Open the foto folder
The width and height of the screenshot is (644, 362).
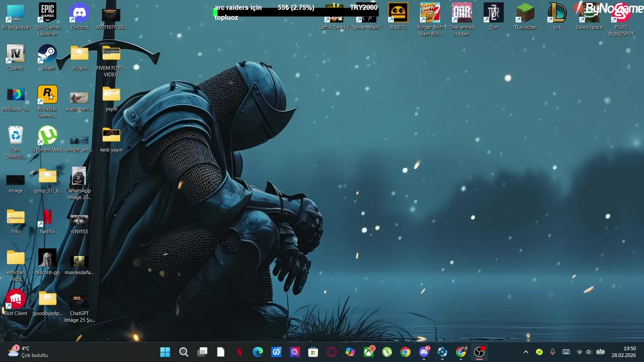click(16, 221)
